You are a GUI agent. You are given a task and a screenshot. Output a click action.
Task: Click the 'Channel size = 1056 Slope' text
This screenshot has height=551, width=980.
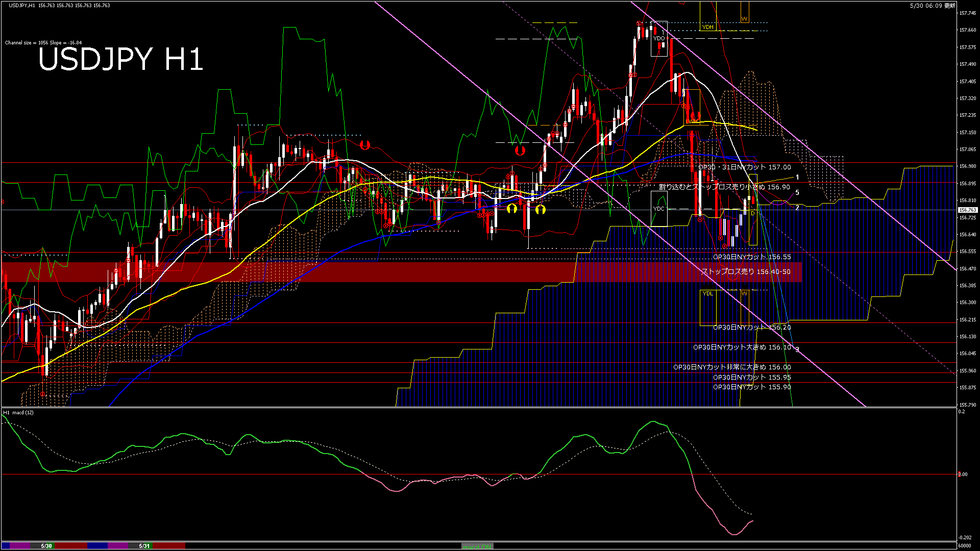(43, 43)
